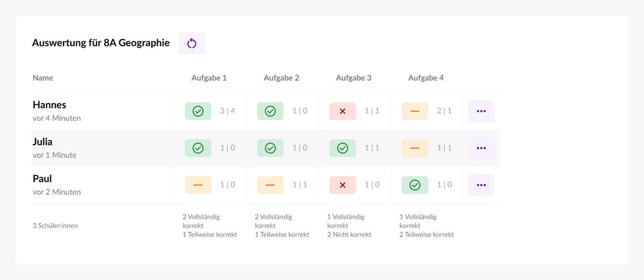The height and width of the screenshot is (280, 644).
Task: Open the three-dot menu for Julia
Action: pyautogui.click(x=481, y=148)
